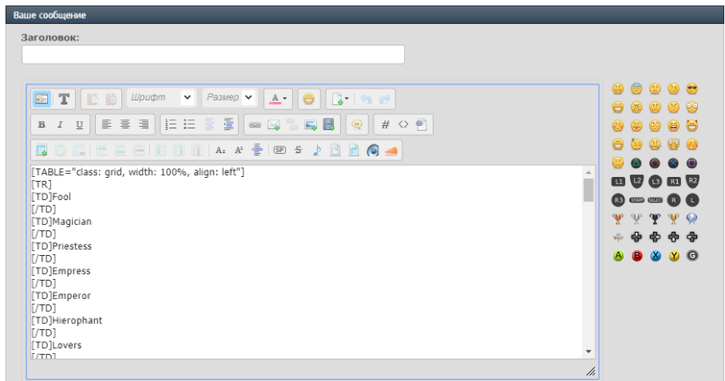Grab the editor resize handle corner
This screenshot has height=381, width=725.
tap(590, 371)
